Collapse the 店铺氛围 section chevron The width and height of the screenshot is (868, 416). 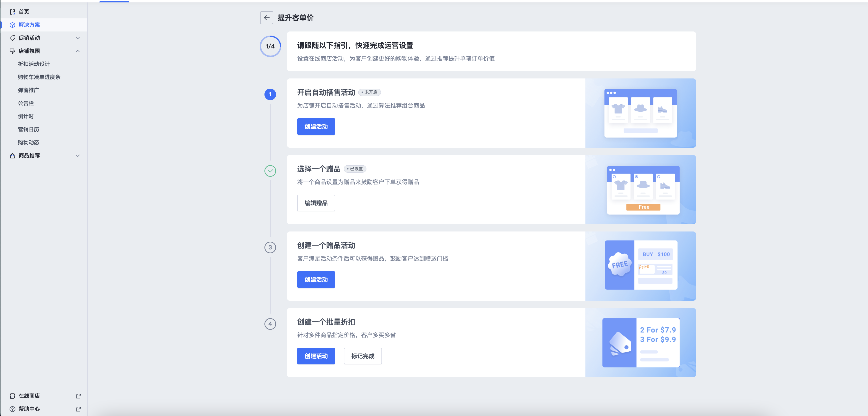click(78, 51)
